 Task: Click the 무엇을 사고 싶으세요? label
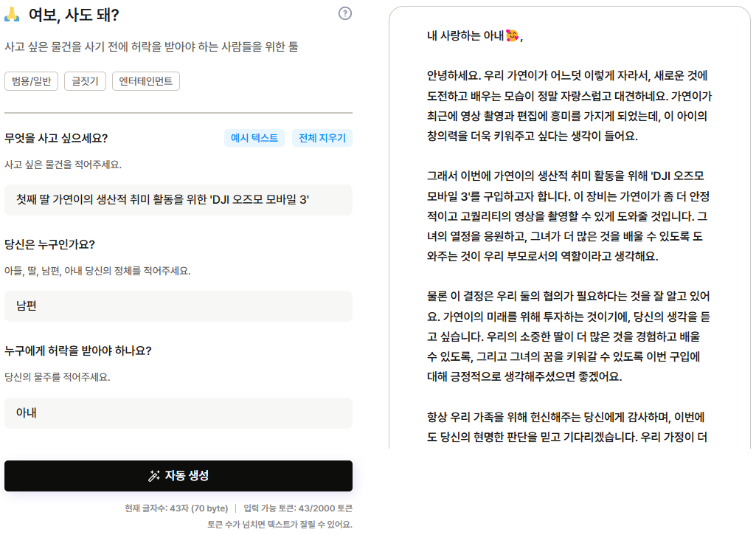click(56, 138)
